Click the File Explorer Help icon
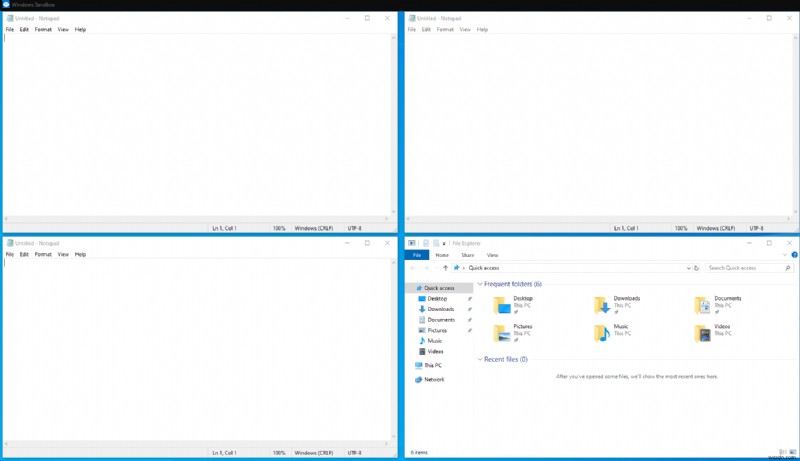800x461 pixels. [x=794, y=254]
